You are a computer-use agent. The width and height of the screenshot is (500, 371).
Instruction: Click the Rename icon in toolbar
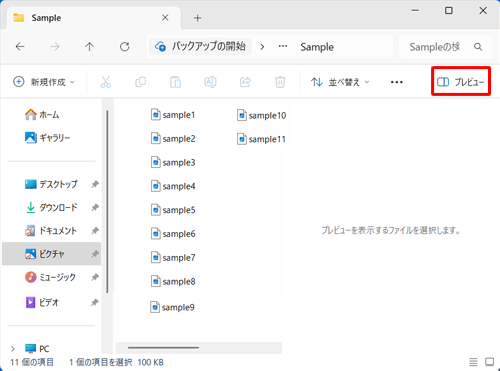pos(210,82)
